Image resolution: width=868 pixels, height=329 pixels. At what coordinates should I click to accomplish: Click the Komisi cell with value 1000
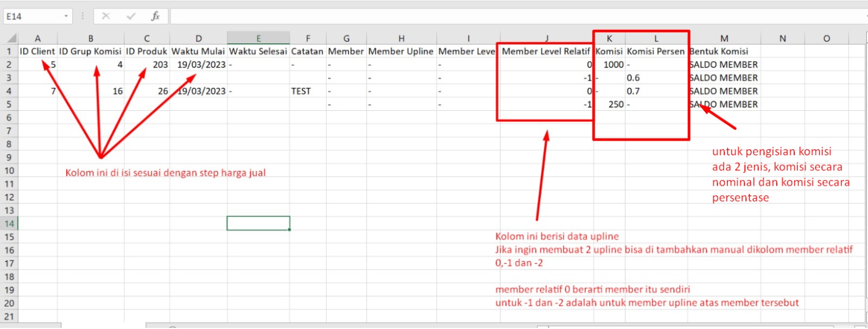609,65
